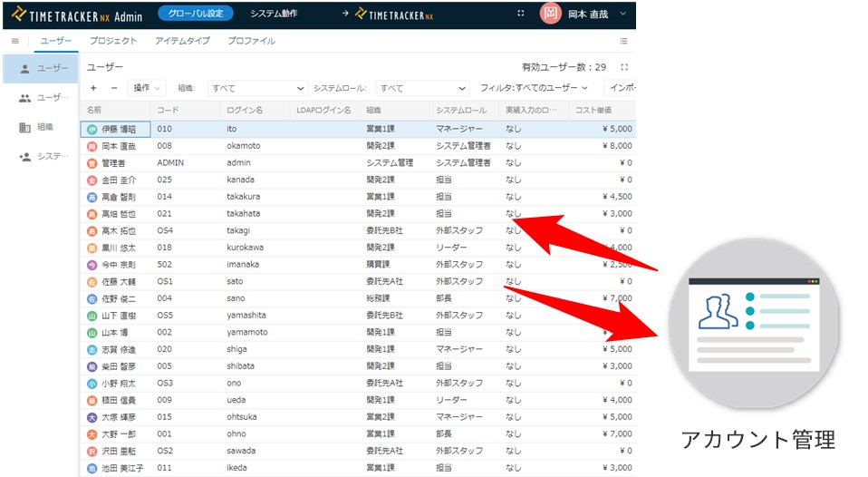The image size is (868, 477).
Task: Open the 操作 dropdown menu
Action: (148, 88)
